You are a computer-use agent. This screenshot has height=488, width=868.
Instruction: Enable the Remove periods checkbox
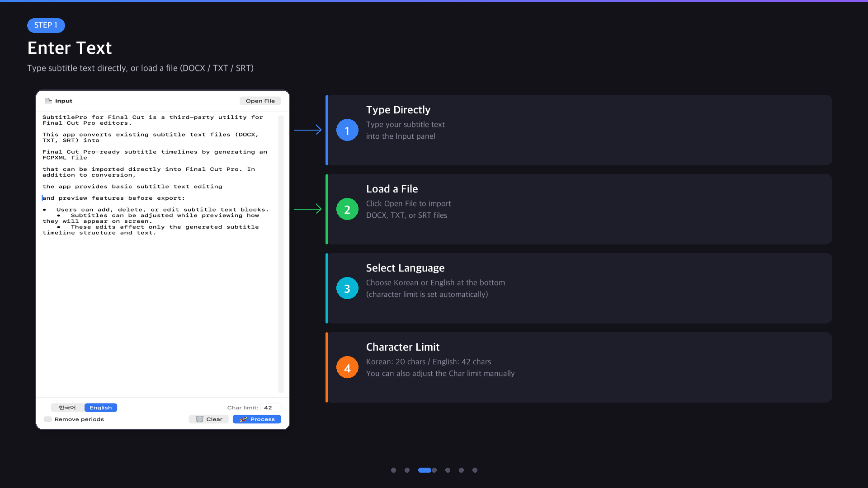[48, 419]
